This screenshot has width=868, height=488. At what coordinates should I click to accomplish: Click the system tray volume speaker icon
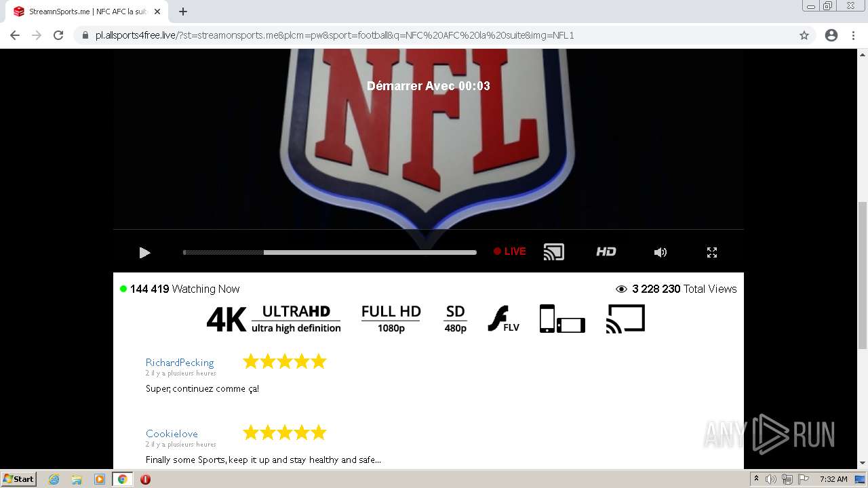[x=771, y=479]
